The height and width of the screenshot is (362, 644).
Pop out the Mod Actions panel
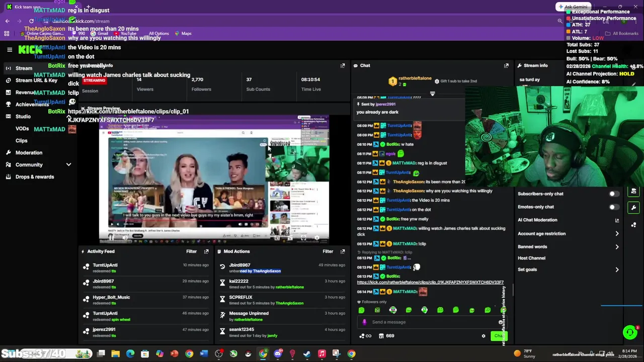point(343,251)
